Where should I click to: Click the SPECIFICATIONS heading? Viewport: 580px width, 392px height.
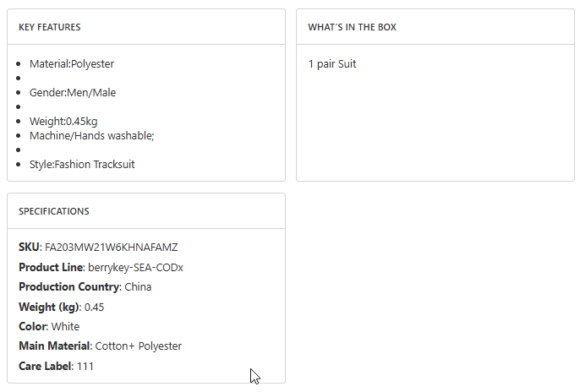coord(54,211)
